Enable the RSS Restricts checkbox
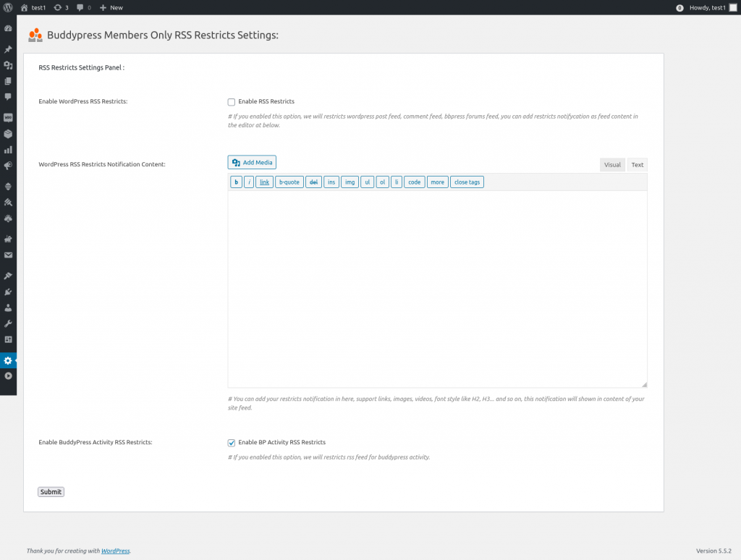 [232, 101]
